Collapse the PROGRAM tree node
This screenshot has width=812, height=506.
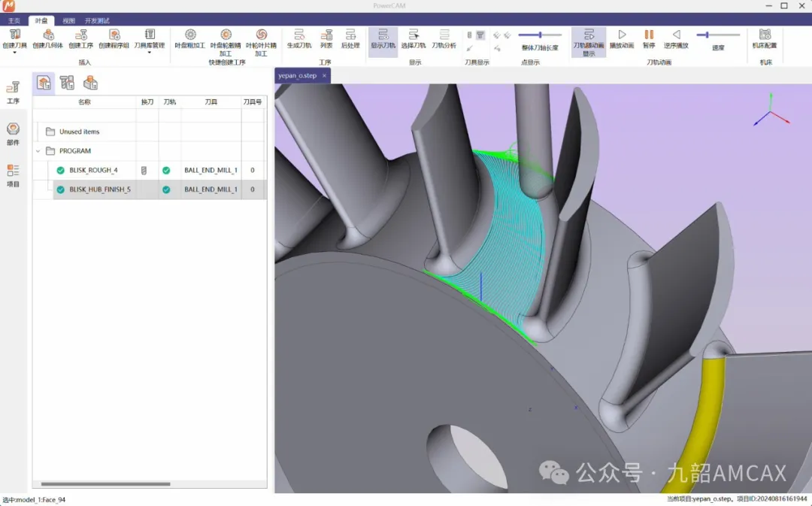(38, 151)
